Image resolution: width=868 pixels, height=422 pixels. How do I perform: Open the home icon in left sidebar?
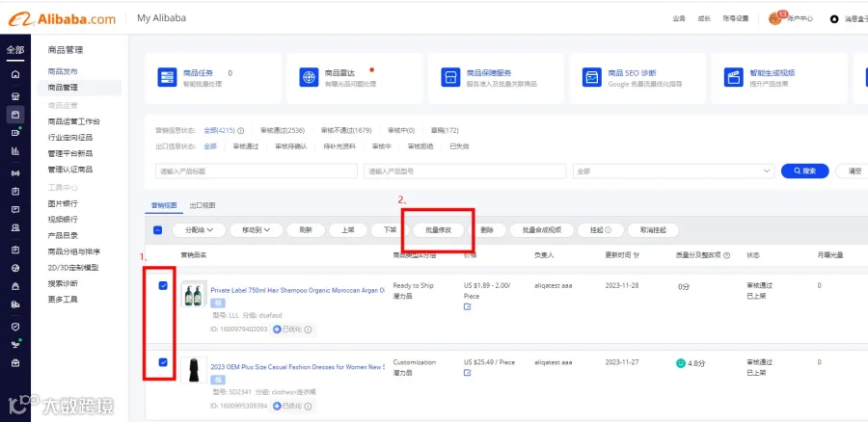[x=15, y=74]
